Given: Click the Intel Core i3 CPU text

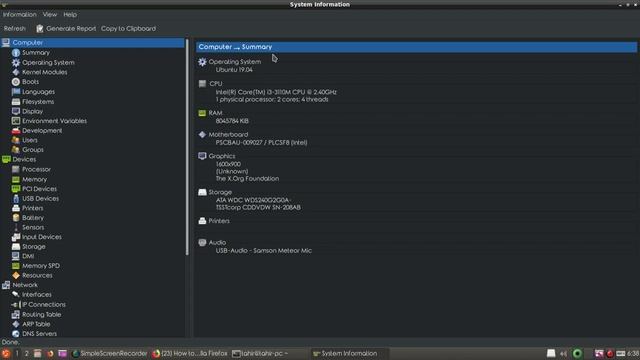Looking at the screenshot, I should [x=276, y=92].
